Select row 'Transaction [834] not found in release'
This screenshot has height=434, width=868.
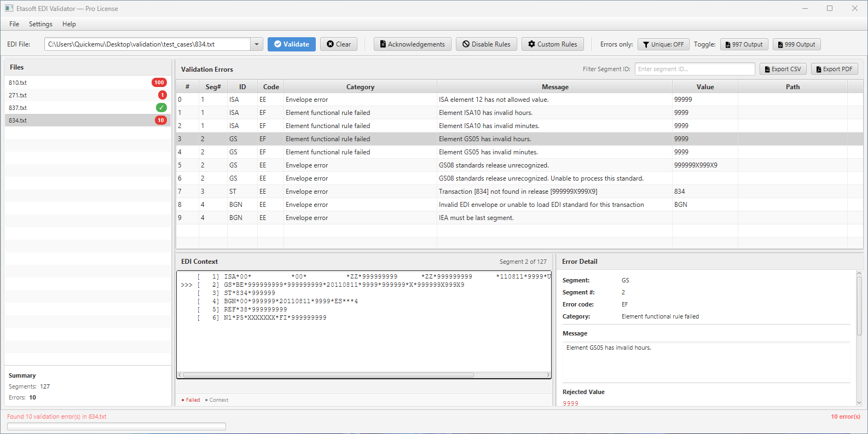(519, 192)
